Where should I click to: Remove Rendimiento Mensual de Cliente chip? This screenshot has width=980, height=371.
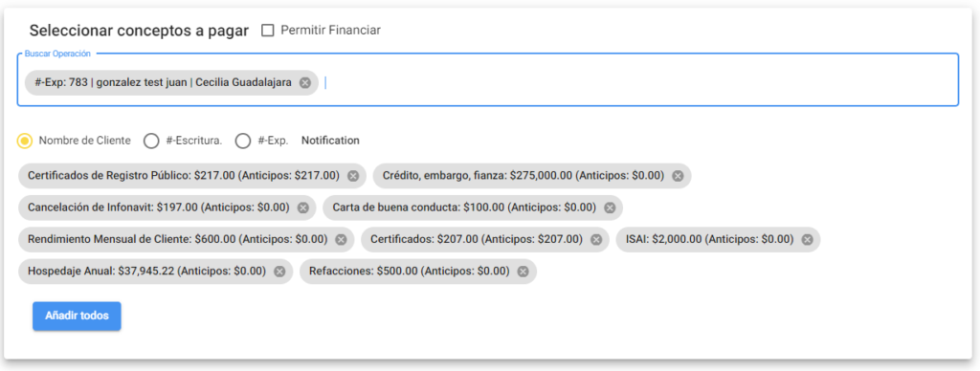click(x=341, y=239)
